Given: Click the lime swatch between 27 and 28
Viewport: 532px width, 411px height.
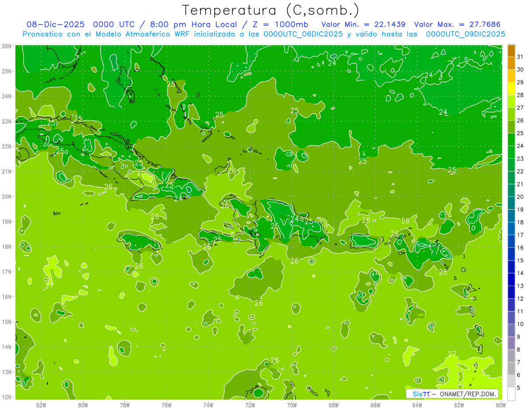Looking at the screenshot, I should pyautogui.click(x=511, y=101).
